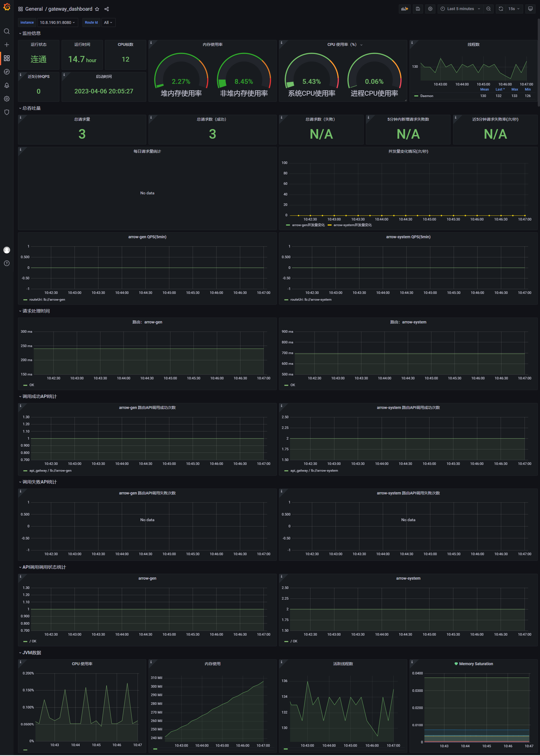Click the Grafana logo home icon

[x=7, y=7]
